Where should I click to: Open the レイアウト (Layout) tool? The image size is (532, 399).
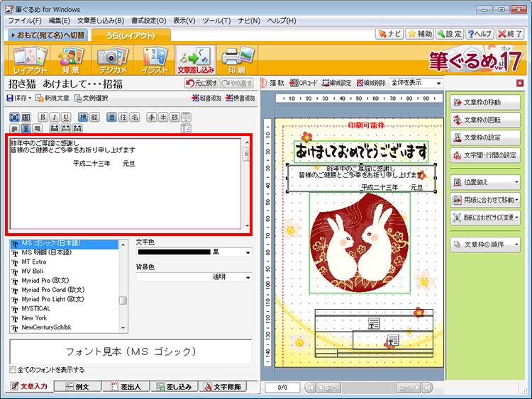[x=30, y=60]
